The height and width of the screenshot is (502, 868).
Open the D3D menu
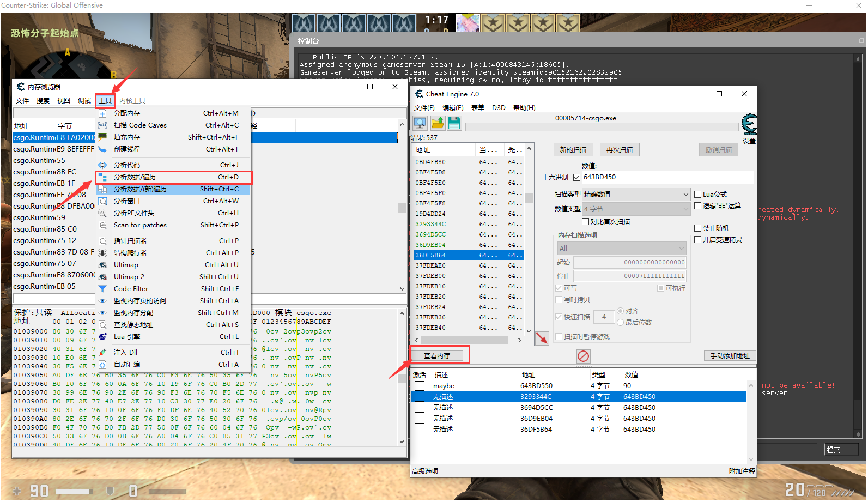(499, 108)
